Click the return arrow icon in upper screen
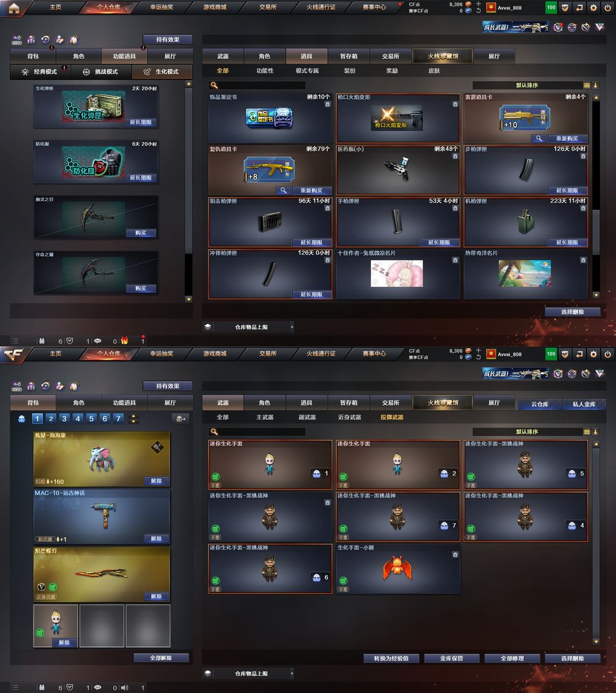616x693 pixels. click(579, 8)
